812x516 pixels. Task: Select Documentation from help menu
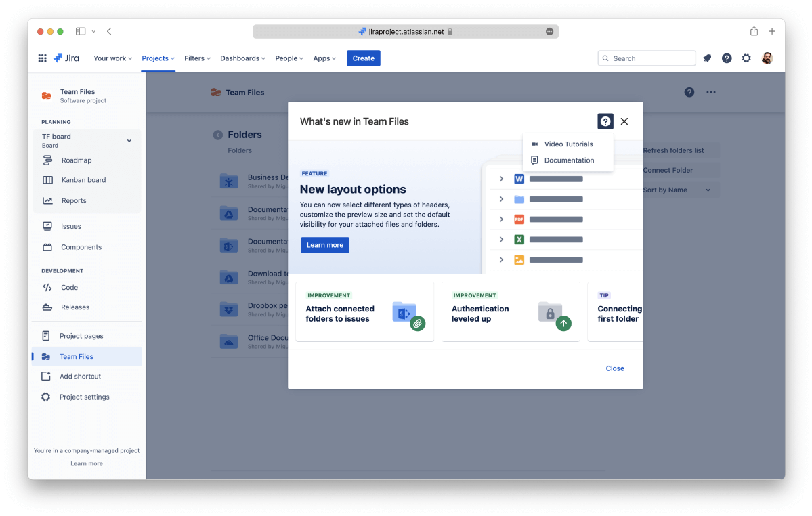coord(568,160)
